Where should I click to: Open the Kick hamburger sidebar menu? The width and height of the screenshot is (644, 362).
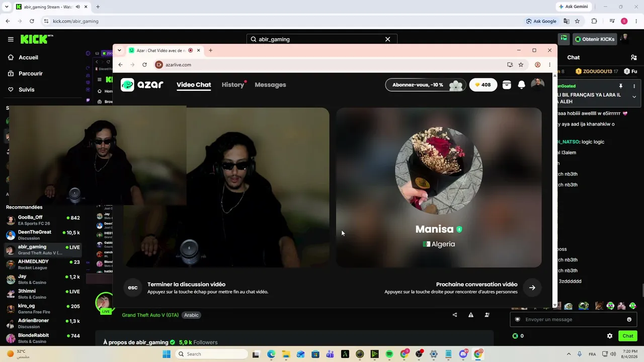(x=11, y=39)
